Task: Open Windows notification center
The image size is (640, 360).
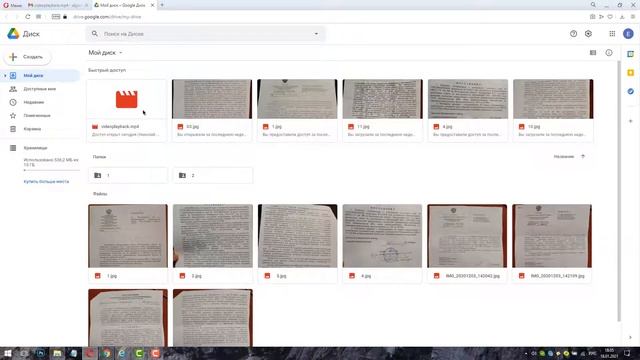Action: coord(628,353)
